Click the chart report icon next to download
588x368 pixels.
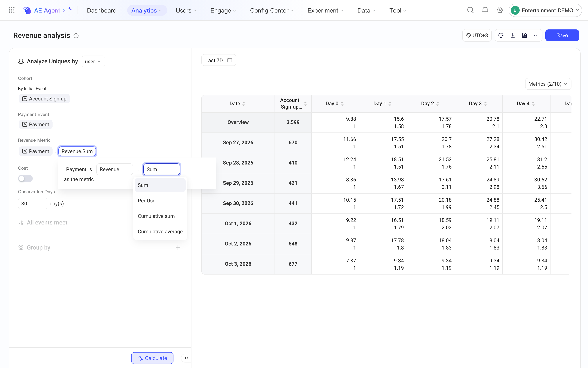tap(524, 36)
